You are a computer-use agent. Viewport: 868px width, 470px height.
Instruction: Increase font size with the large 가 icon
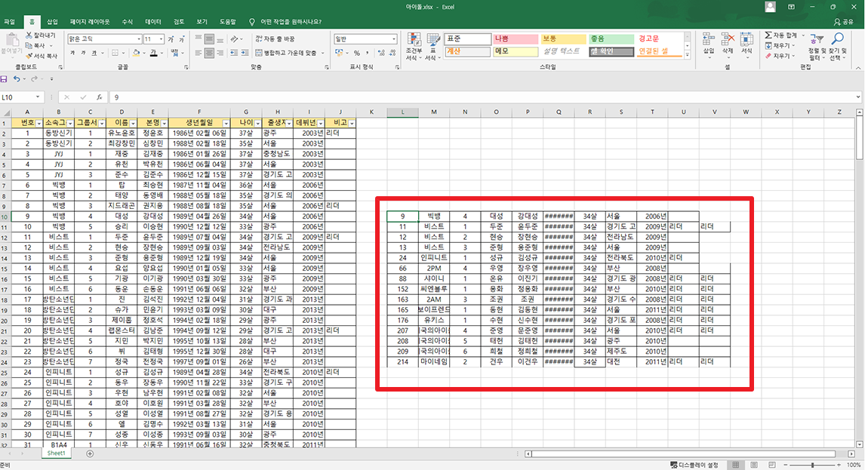coord(171,39)
